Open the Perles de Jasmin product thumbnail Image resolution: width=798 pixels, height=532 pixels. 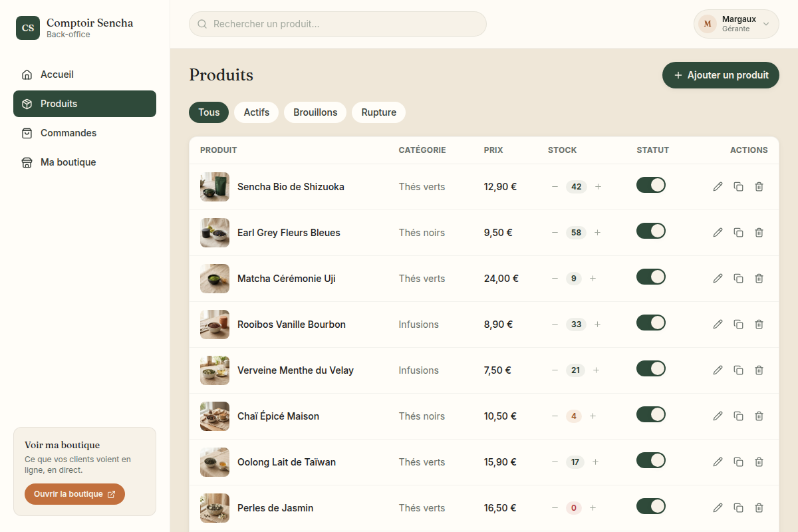tap(215, 508)
